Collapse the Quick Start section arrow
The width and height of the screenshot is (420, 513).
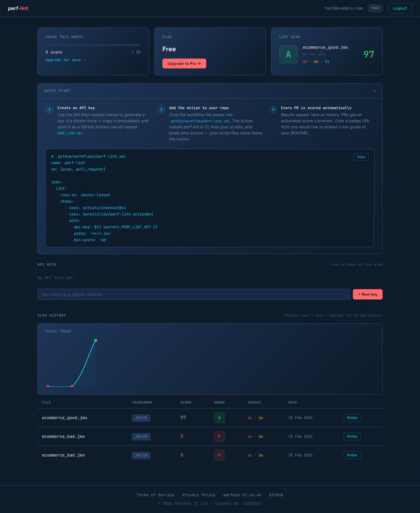(x=375, y=91)
